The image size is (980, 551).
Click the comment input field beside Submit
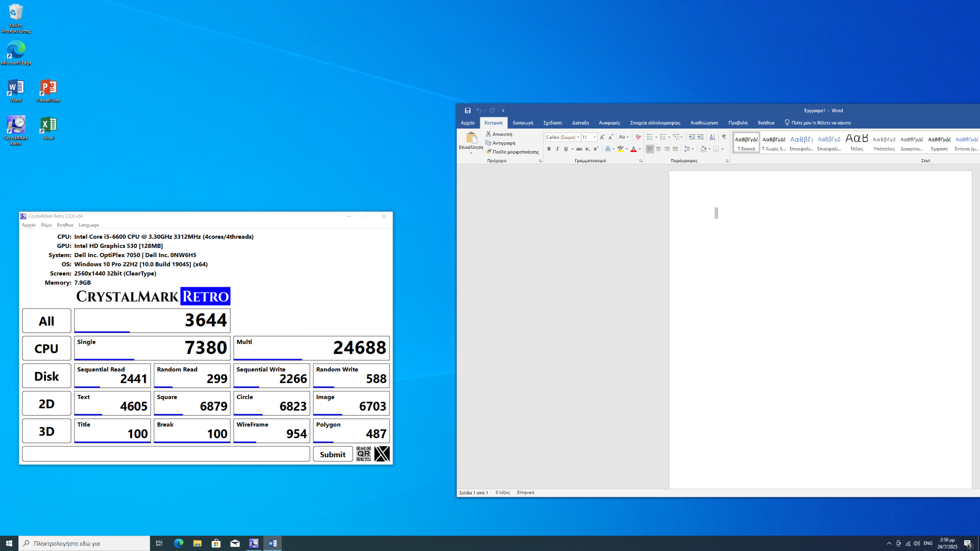[166, 454]
